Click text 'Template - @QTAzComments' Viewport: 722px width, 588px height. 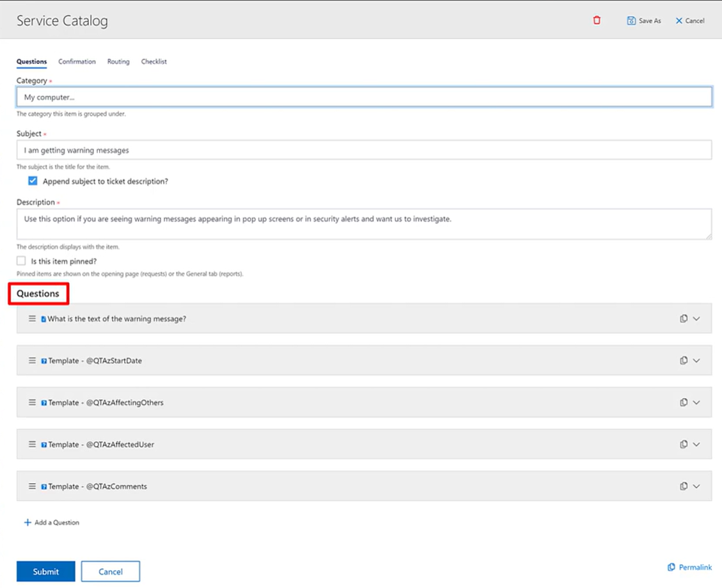[x=98, y=486]
